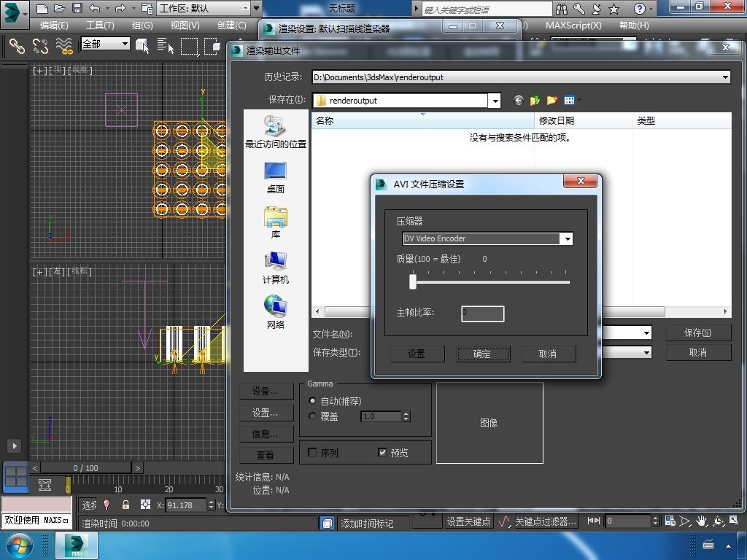
Task: Click the 0 / 100 time slider
Action: (x=86, y=468)
